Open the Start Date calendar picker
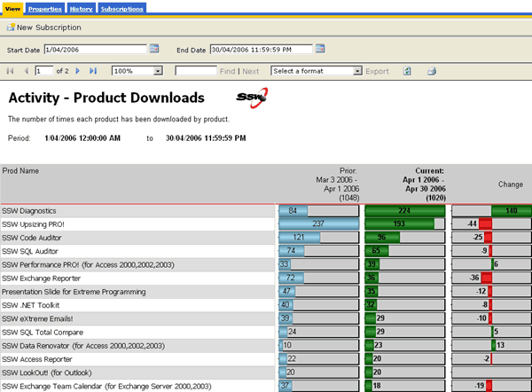 tap(154, 49)
